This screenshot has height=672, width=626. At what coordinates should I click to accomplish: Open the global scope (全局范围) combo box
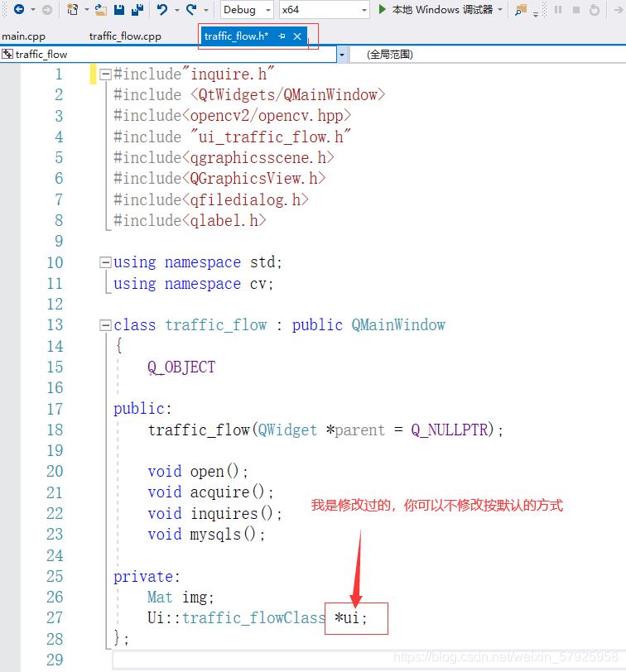487,55
